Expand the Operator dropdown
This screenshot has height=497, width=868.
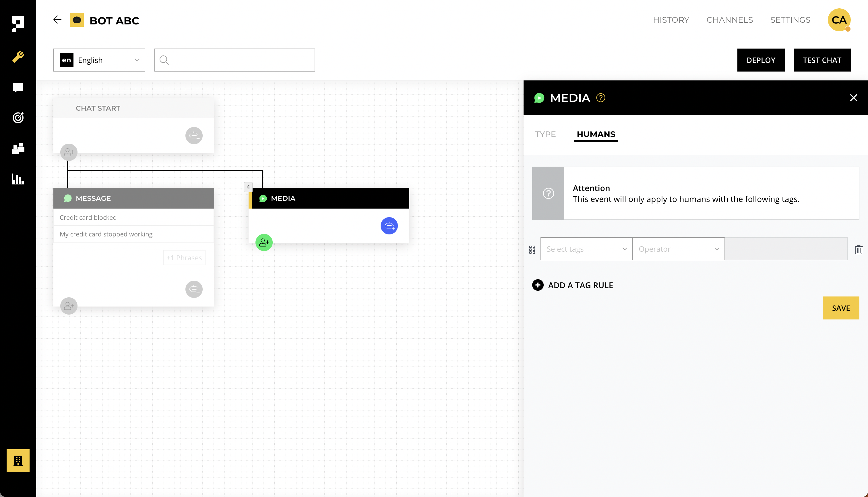tap(678, 249)
